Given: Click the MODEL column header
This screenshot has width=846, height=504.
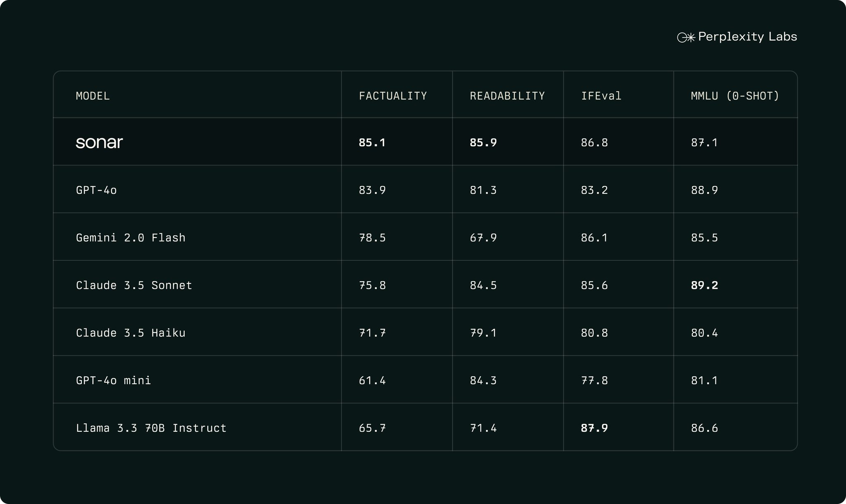Looking at the screenshot, I should point(93,96).
